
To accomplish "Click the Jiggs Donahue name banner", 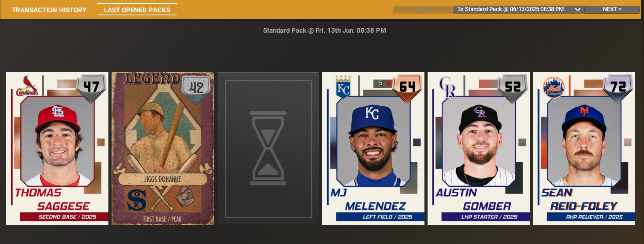I will coord(162,179).
